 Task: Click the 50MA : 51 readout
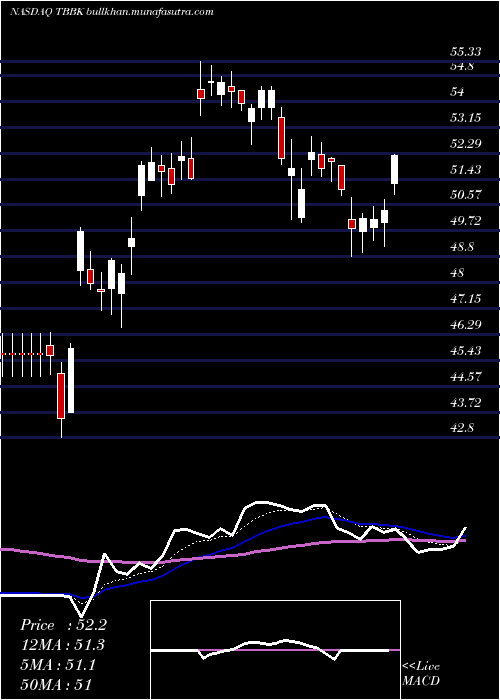56,685
